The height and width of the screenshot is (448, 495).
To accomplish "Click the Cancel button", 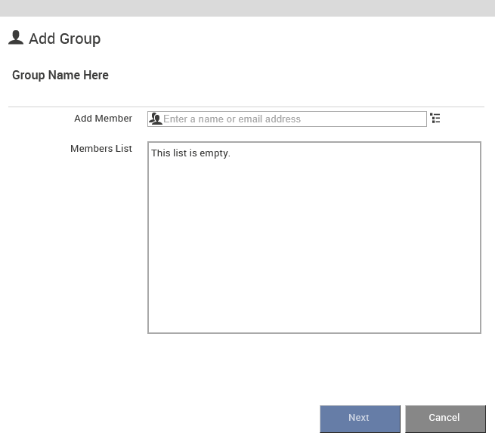I will point(445,419).
